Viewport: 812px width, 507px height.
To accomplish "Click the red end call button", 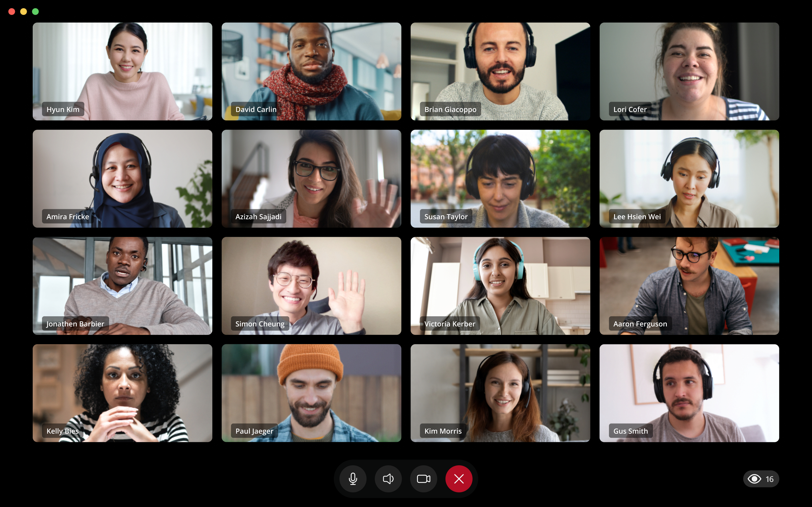I will (x=459, y=479).
